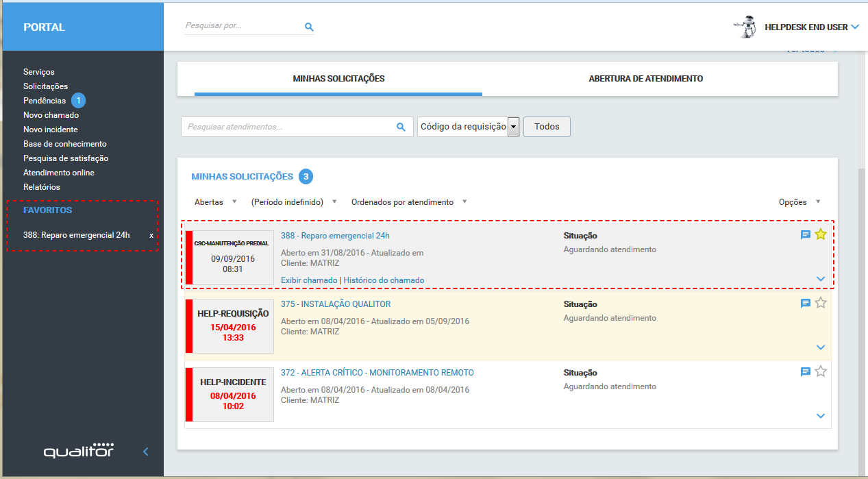This screenshot has width=868, height=479.
Task: Click the Todos button
Action: 546,127
